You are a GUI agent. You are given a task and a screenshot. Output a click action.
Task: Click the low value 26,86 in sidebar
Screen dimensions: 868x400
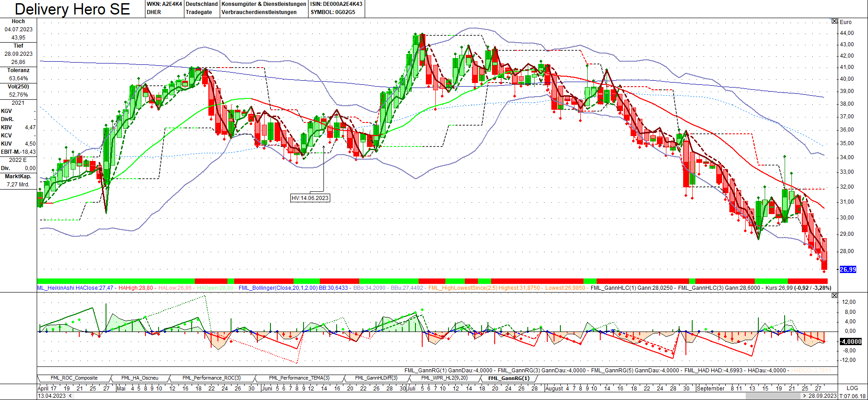[x=19, y=62]
